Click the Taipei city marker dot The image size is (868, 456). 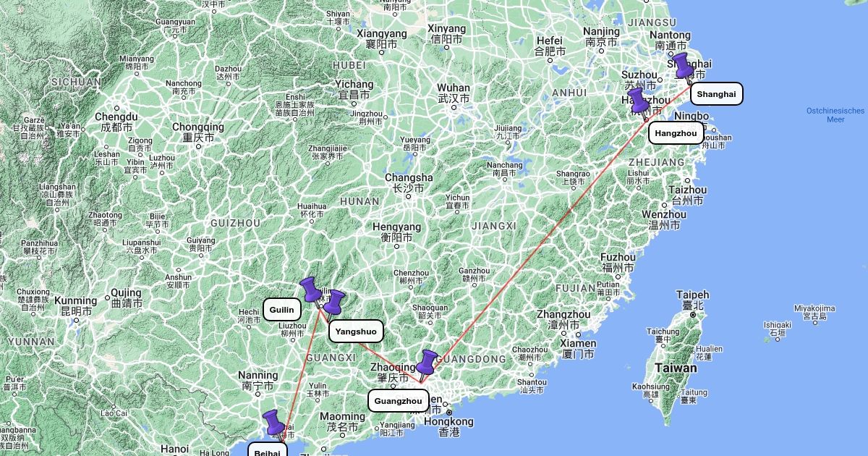[693, 316]
